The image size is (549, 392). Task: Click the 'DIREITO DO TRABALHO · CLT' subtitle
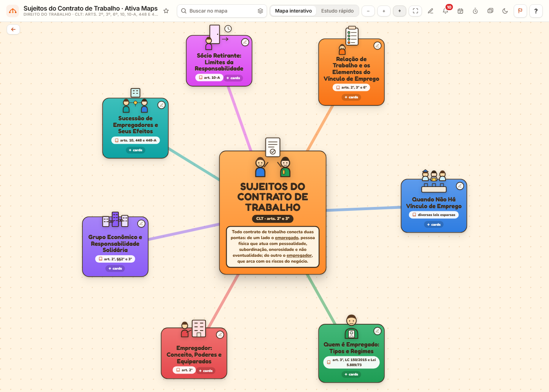91,15
